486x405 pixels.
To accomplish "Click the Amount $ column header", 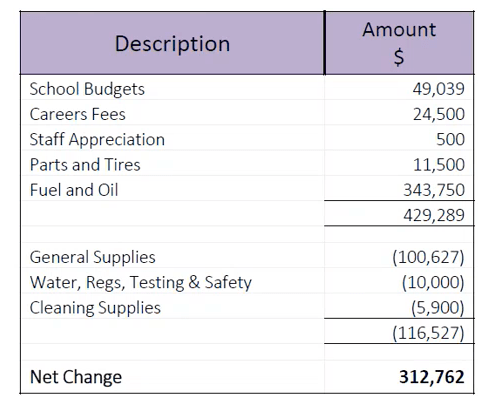I will pos(399,43).
